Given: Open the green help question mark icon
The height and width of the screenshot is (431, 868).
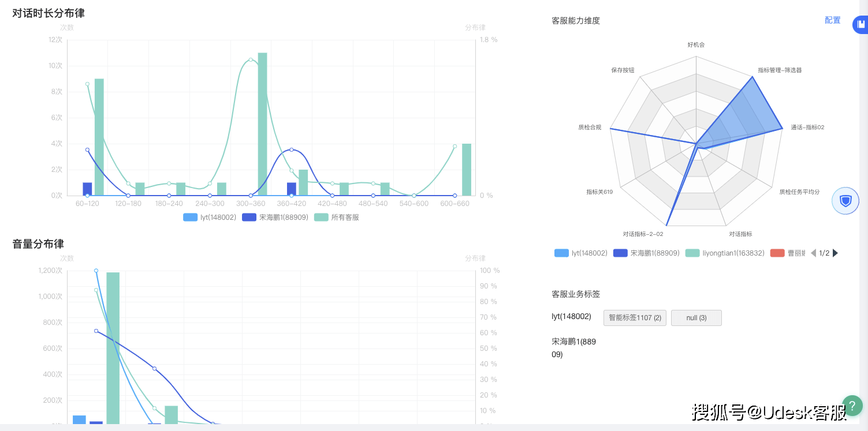Looking at the screenshot, I should [x=852, y=406].
